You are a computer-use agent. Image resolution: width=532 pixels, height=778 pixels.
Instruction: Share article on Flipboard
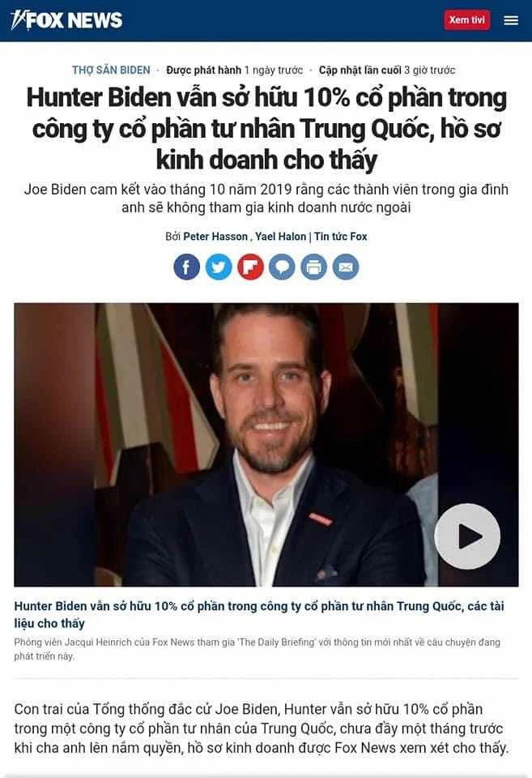coord(250,267)
